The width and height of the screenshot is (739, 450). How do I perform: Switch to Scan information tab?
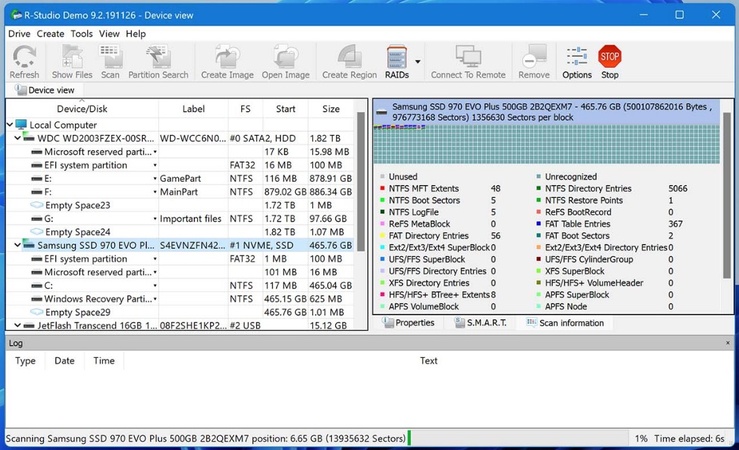coord(565,323)
